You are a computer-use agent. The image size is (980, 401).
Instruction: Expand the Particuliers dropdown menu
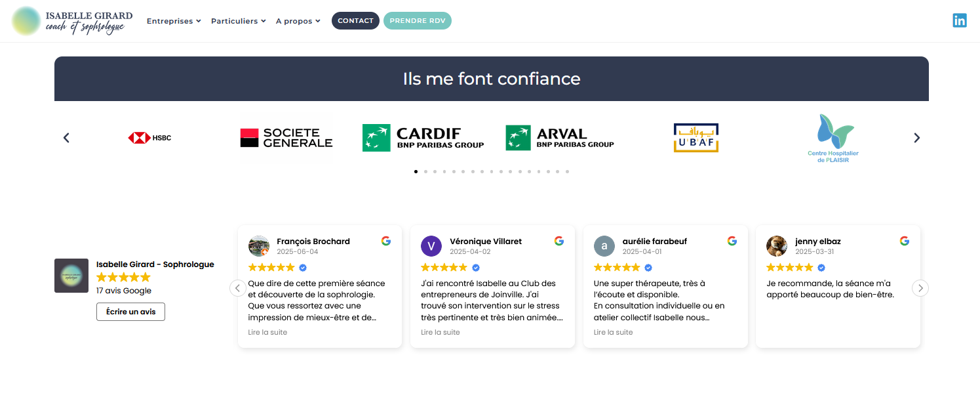pos(238,21)
